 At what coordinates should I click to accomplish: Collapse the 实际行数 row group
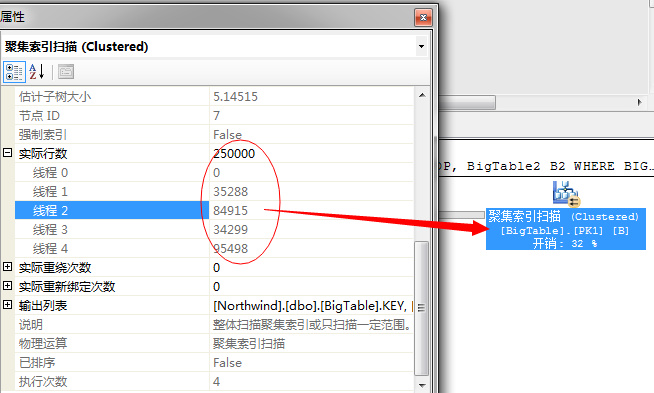(x=8, y=153)
